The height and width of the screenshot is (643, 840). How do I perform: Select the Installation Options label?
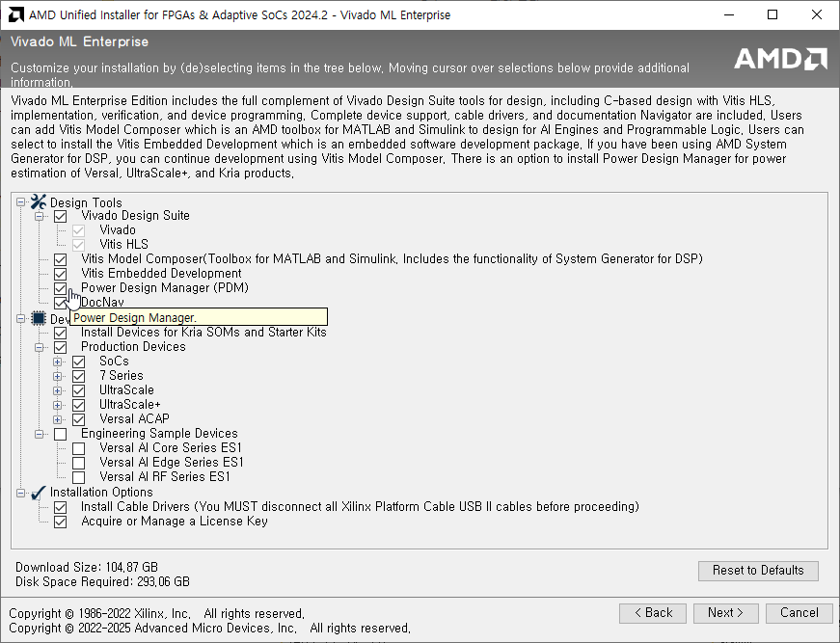pos(101,493)
